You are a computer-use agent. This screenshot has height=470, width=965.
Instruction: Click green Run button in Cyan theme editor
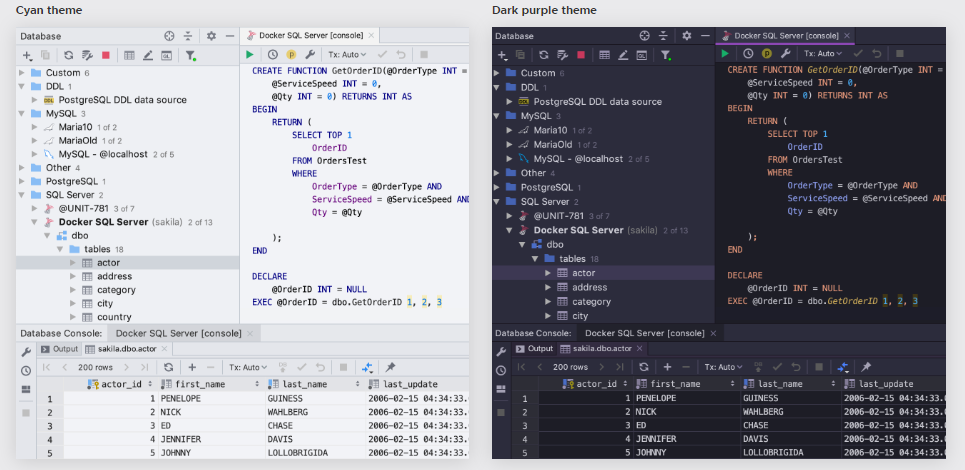pyautogui.click(x=249, y=54)
